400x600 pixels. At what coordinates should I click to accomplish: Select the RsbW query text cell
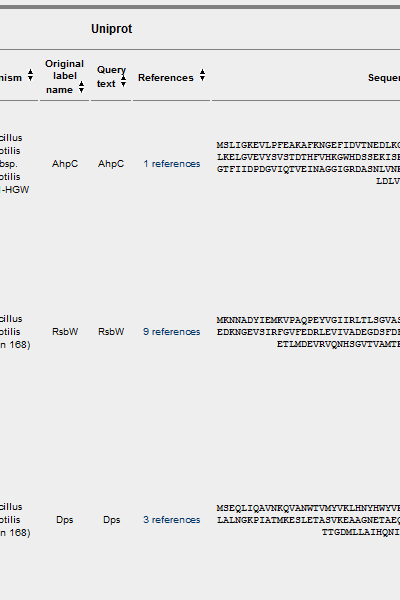pos(111,332)
